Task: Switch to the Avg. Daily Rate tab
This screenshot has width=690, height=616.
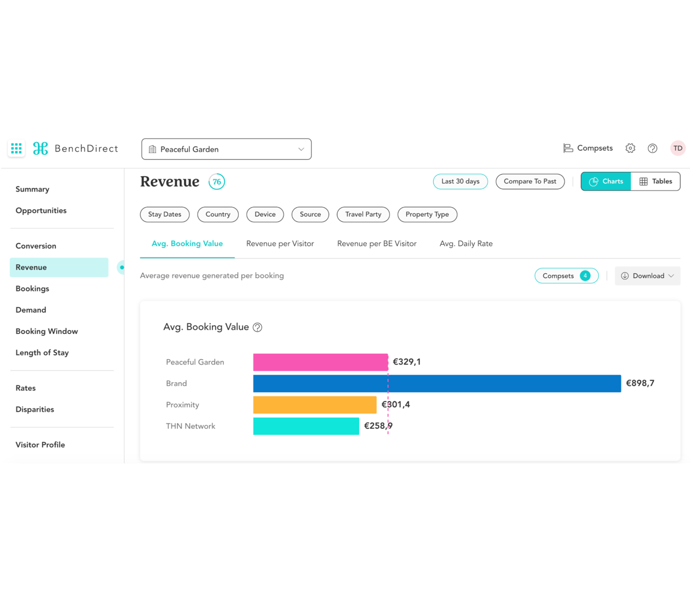Action: point(466,244)
